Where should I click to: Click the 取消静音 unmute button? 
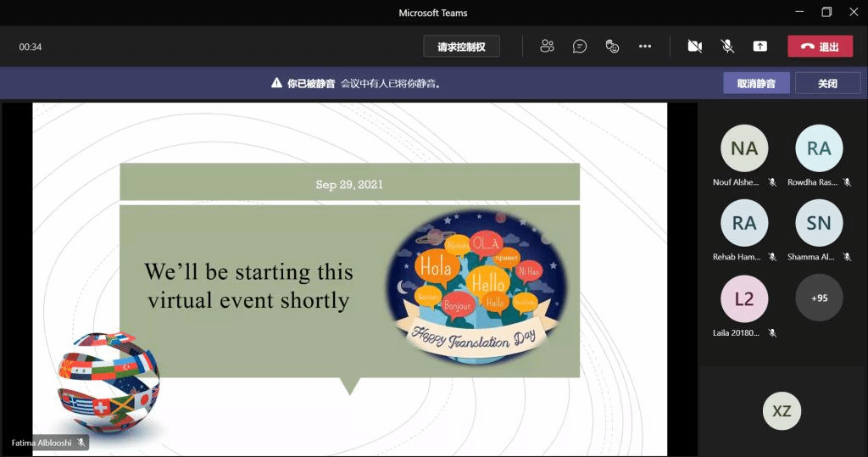756,84
